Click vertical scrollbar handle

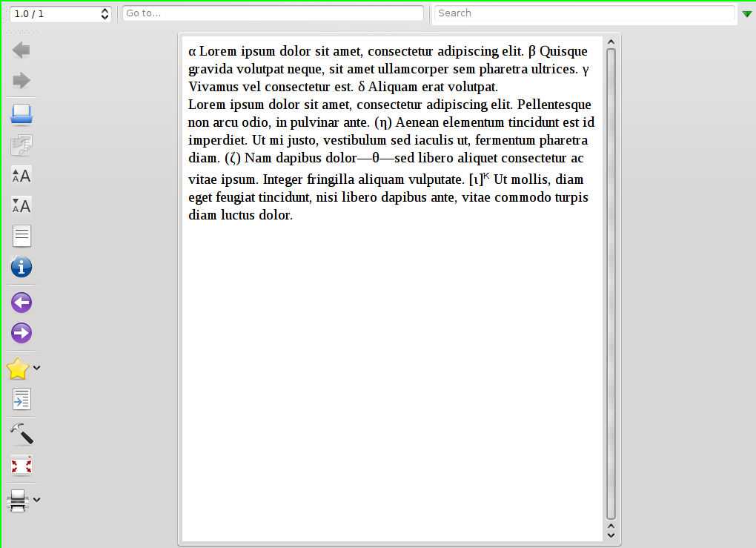[611, 284]
